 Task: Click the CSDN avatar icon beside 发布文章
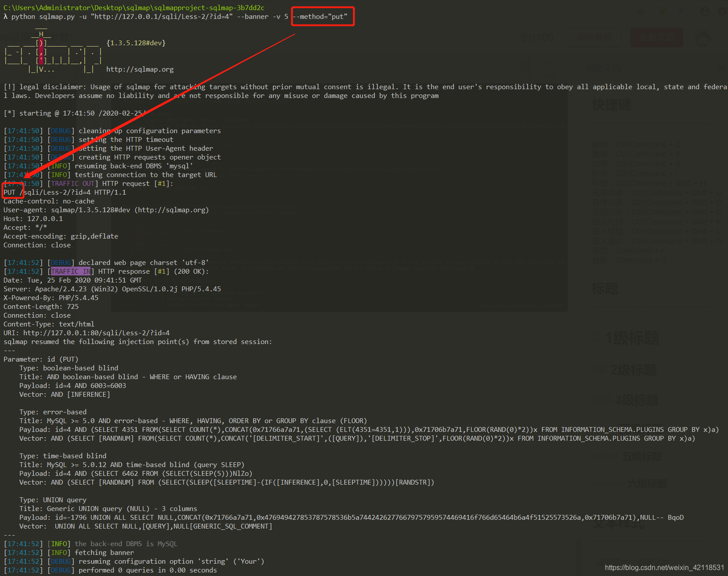tap(703, 39)
